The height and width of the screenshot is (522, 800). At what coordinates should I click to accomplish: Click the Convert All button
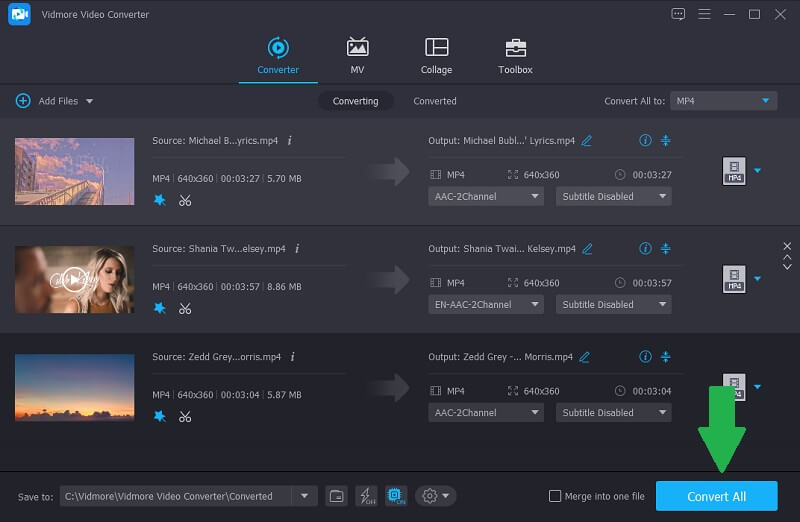(x=716, y=497)
